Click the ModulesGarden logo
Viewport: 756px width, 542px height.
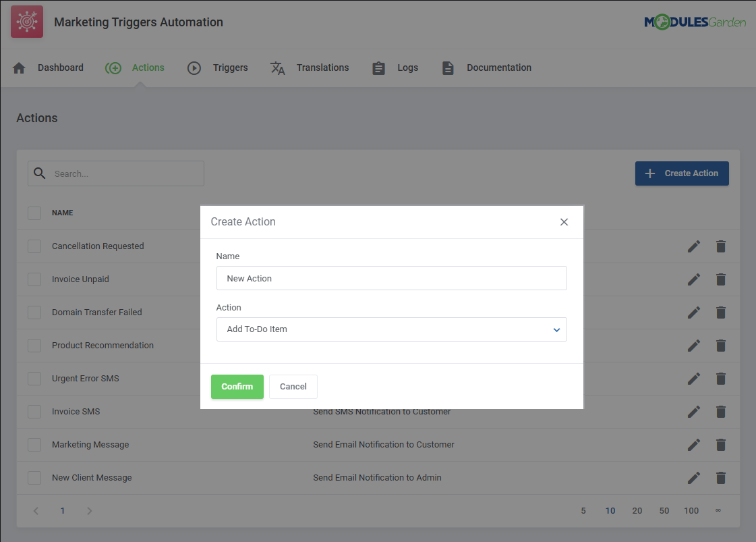tap(695, 22)
